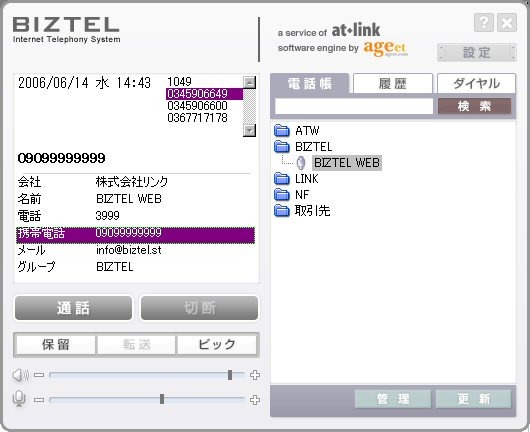Select the LINK group label

click(307, 178)
